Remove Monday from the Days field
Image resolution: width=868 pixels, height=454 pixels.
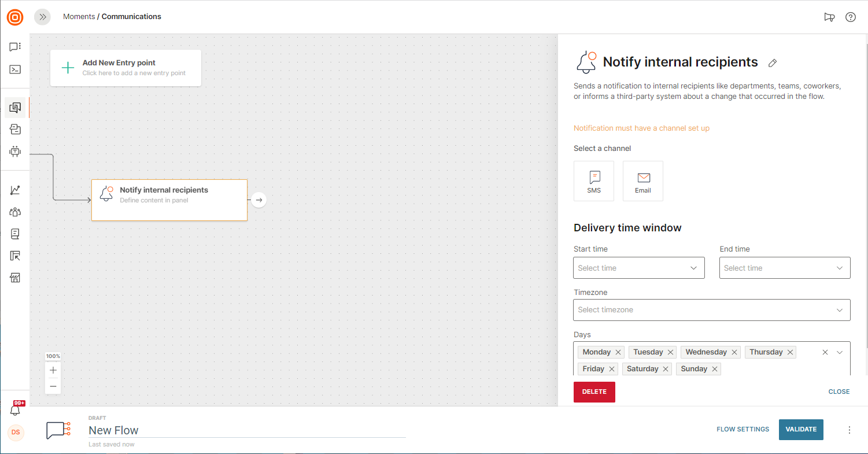(618, 352)
